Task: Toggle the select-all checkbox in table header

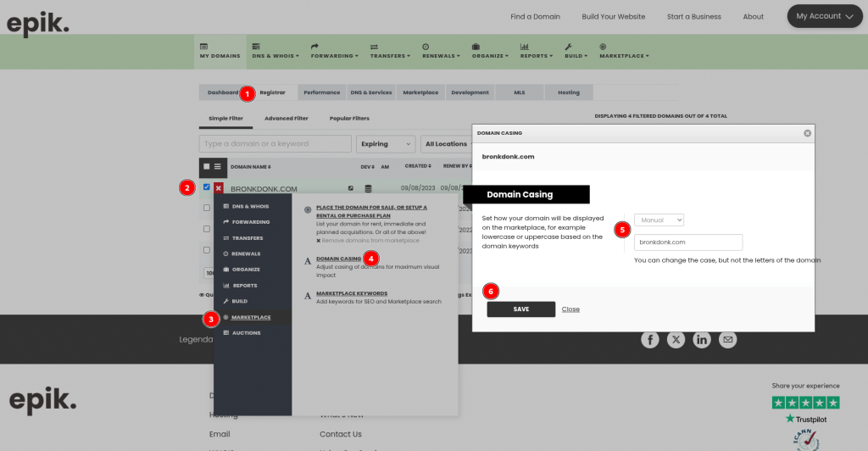Action: click(207, 166)
